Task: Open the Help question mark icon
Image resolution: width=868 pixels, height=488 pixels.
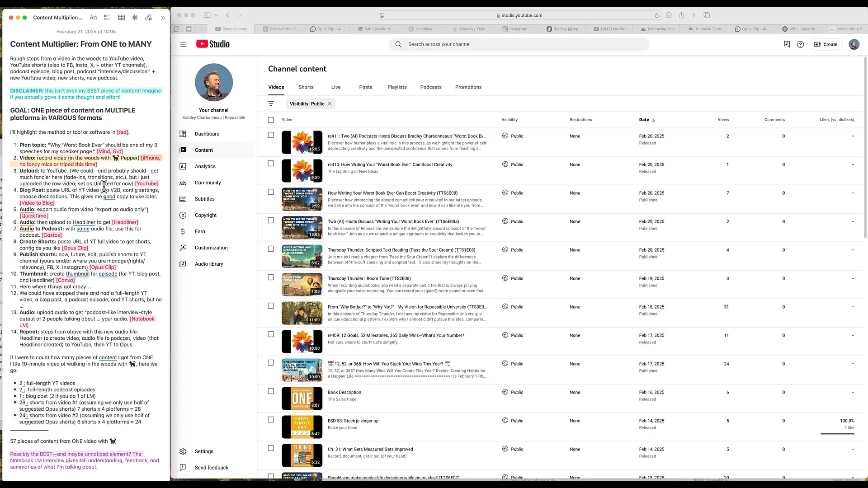Action: pyautogui.click(x=800, y=44)
